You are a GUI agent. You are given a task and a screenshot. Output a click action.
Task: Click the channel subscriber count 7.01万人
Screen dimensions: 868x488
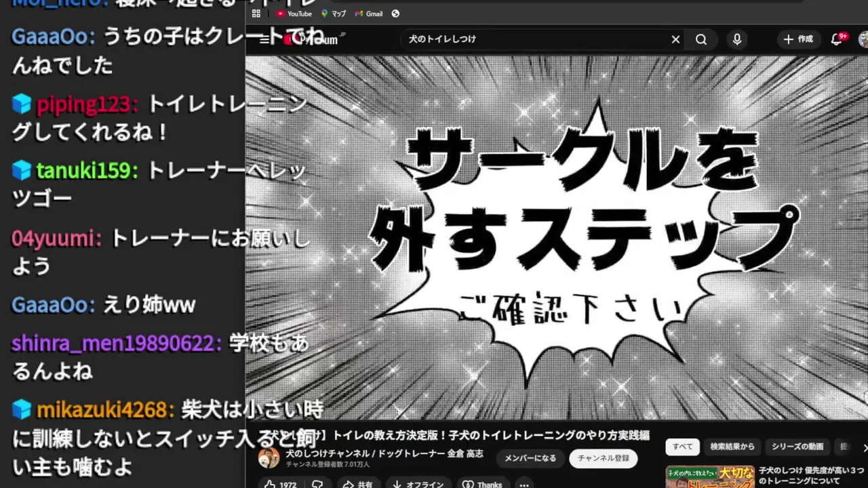point(328,465)
